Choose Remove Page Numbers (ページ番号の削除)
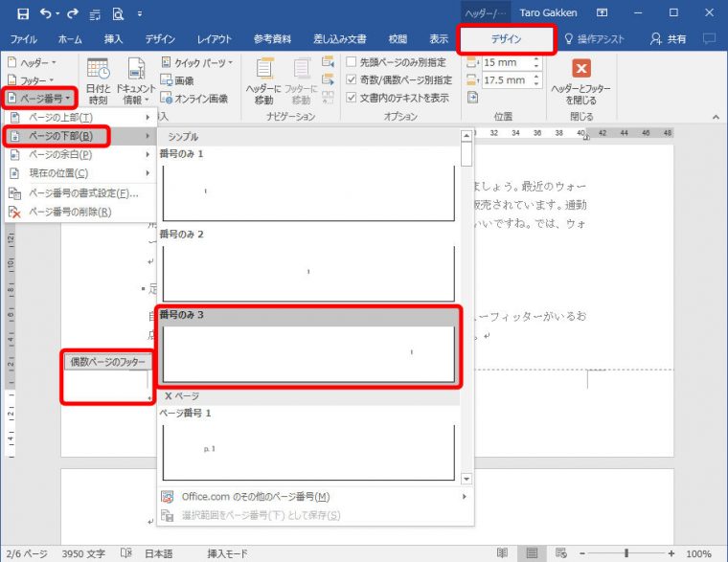The width and height of the screenshot is (728, 562). [x=80, y=213]
